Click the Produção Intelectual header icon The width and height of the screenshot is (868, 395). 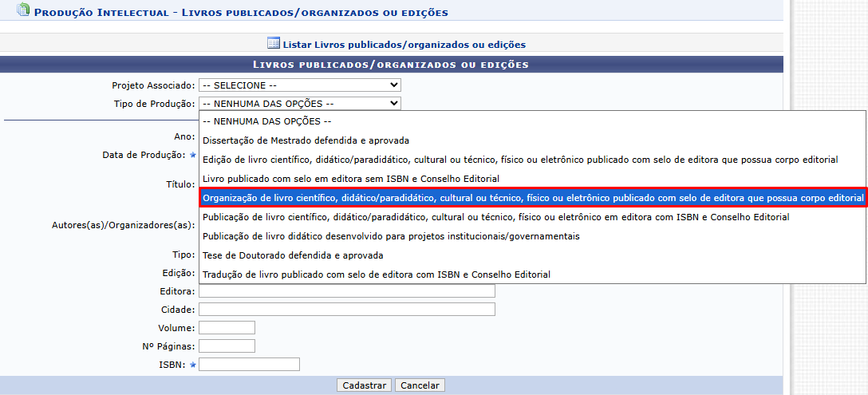click(x=22, y=10)
